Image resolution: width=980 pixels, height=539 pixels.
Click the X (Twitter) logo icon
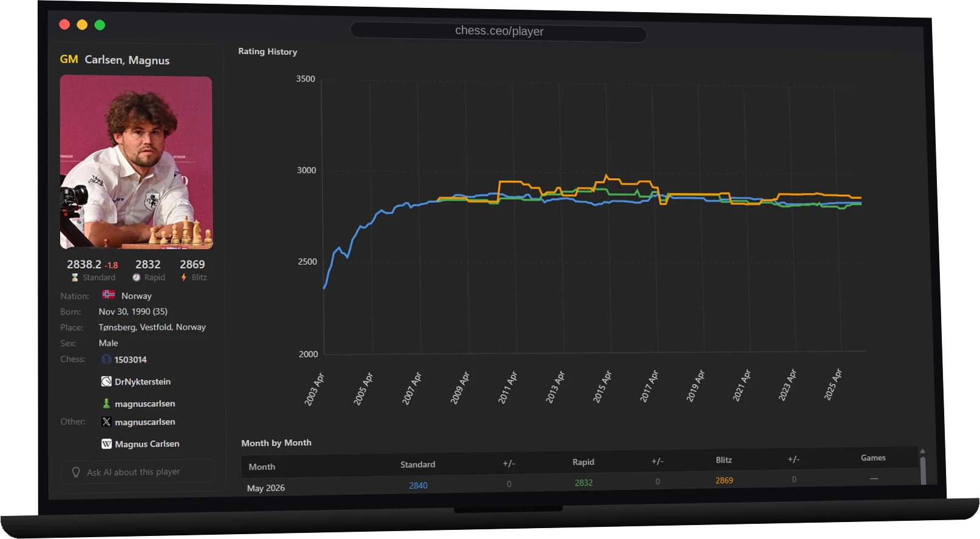pyautogui.click(x=106, y=421)
